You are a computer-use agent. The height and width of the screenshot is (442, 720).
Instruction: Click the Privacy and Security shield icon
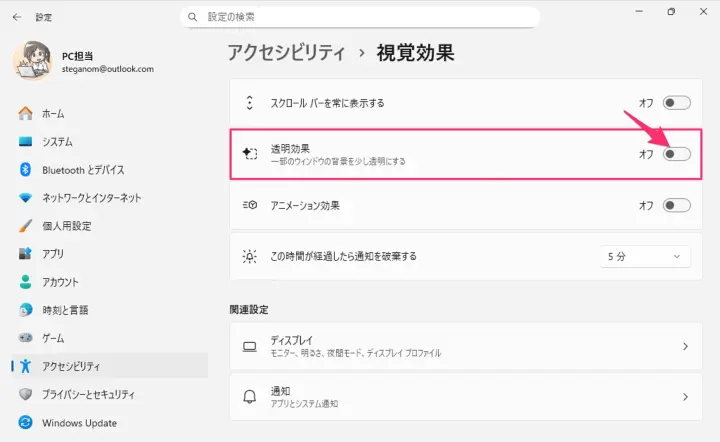coord(26,394)
